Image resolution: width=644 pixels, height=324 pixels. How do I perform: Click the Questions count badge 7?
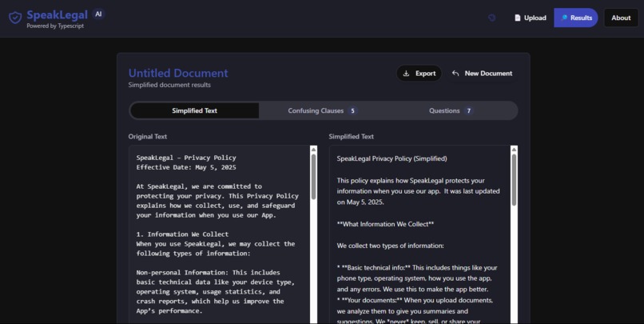[469, 110]
